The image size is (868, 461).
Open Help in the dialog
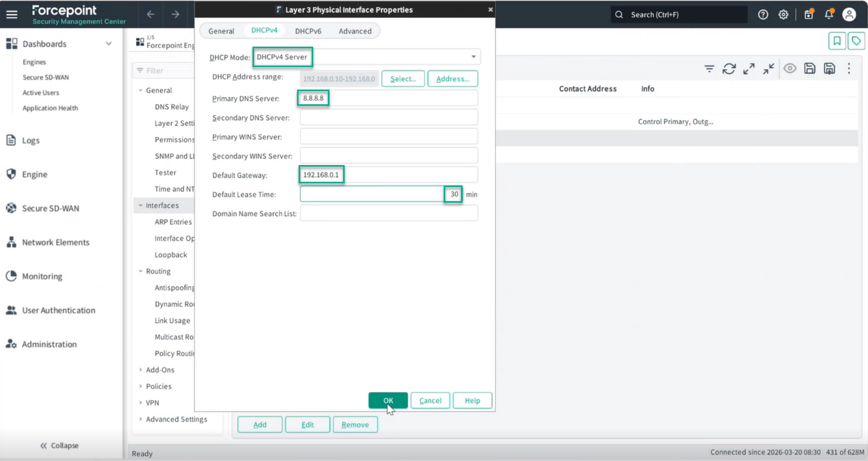[472, 400]
